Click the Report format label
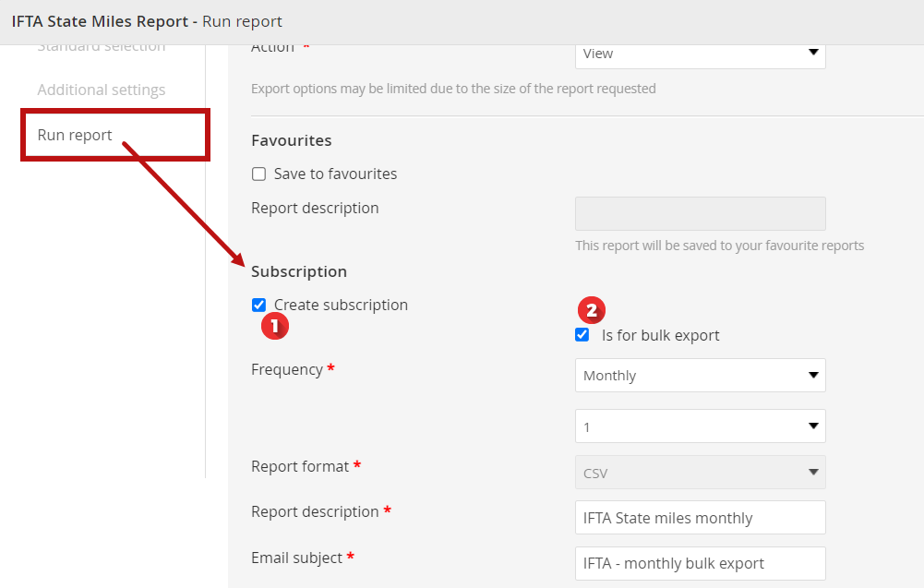Screen dimensions: 924x588 click(300, 466)
